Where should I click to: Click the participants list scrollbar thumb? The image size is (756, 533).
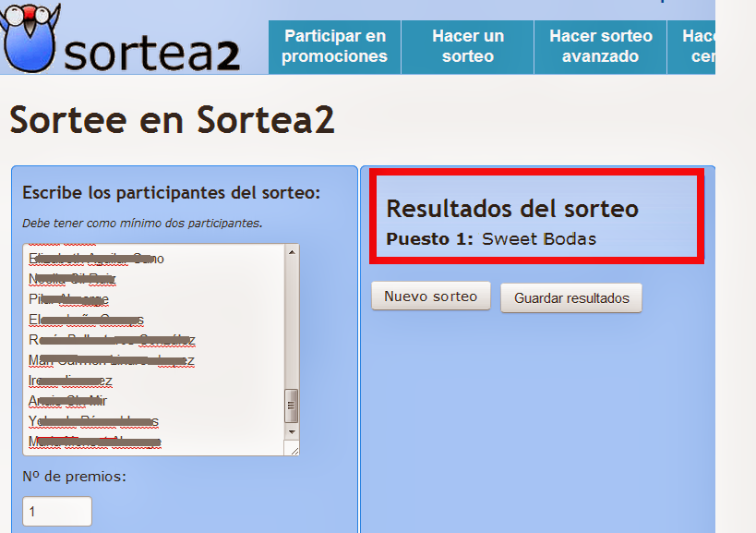[292, 406]
